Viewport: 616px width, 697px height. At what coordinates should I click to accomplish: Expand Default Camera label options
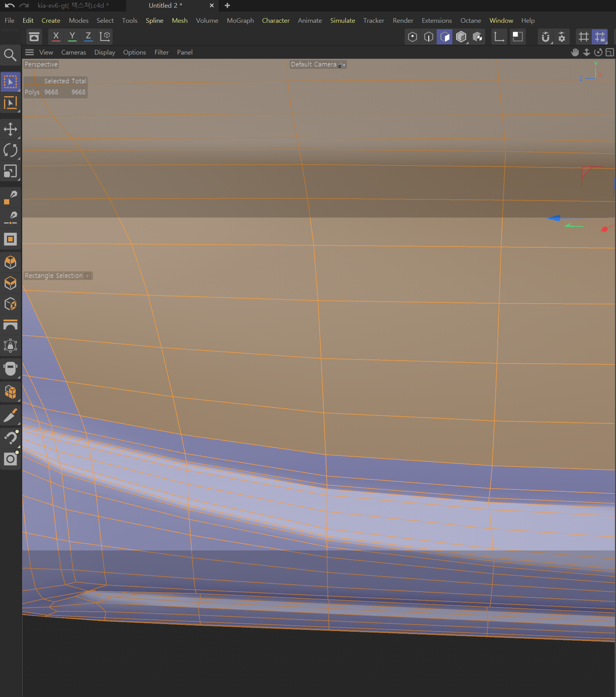341,65
